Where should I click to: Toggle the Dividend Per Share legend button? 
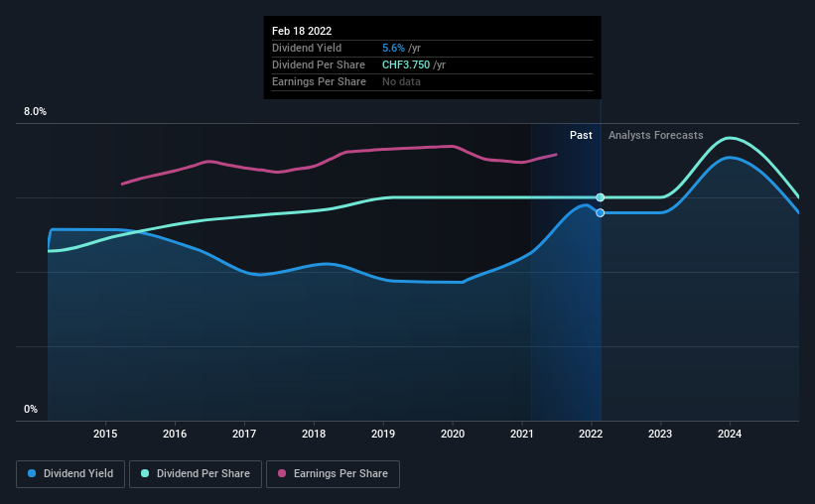click(196, 474)
